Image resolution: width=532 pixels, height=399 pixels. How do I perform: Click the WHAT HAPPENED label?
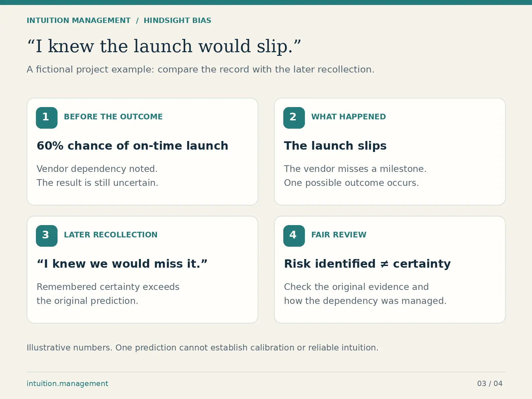click(x=348, y=117)
